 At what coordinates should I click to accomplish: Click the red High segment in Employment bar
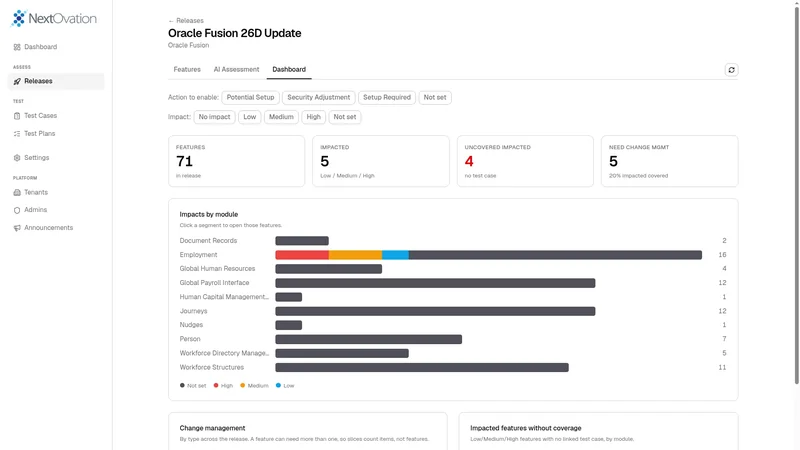[302, 255]
